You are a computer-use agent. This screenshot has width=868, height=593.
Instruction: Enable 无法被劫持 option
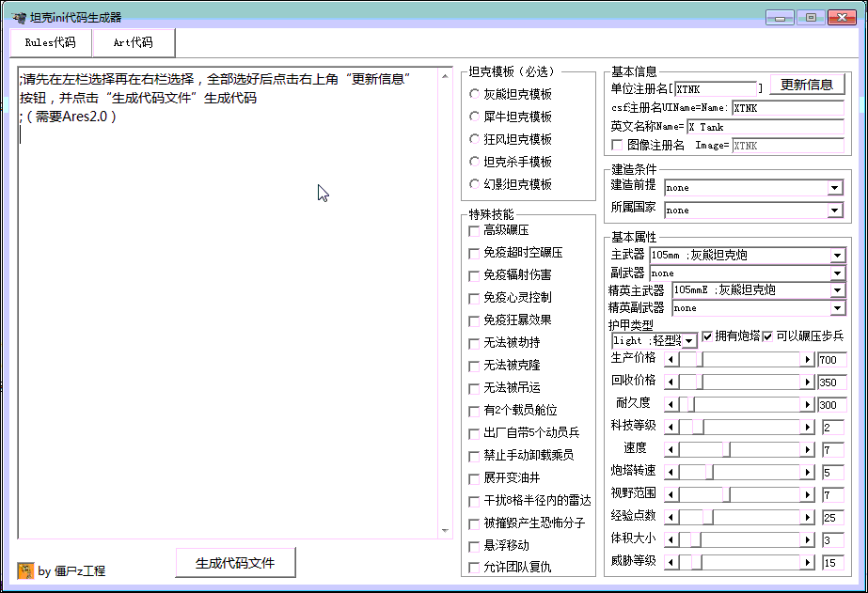point(474,344)
